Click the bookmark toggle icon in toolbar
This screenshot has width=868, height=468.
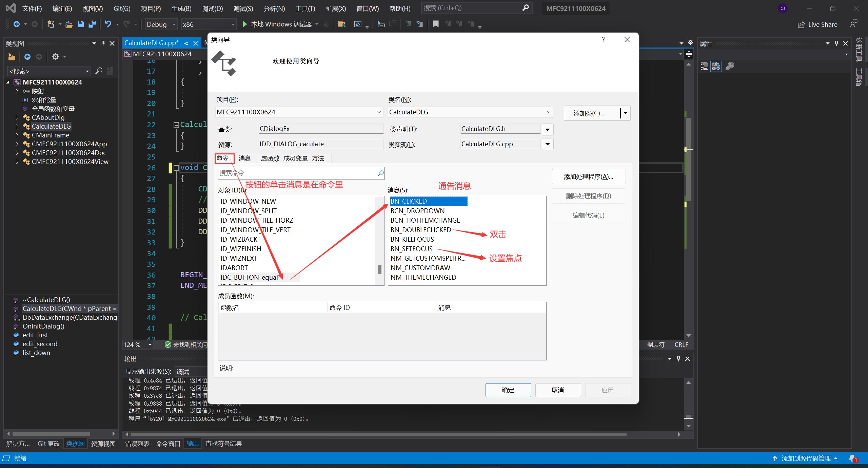click(436, 24)
